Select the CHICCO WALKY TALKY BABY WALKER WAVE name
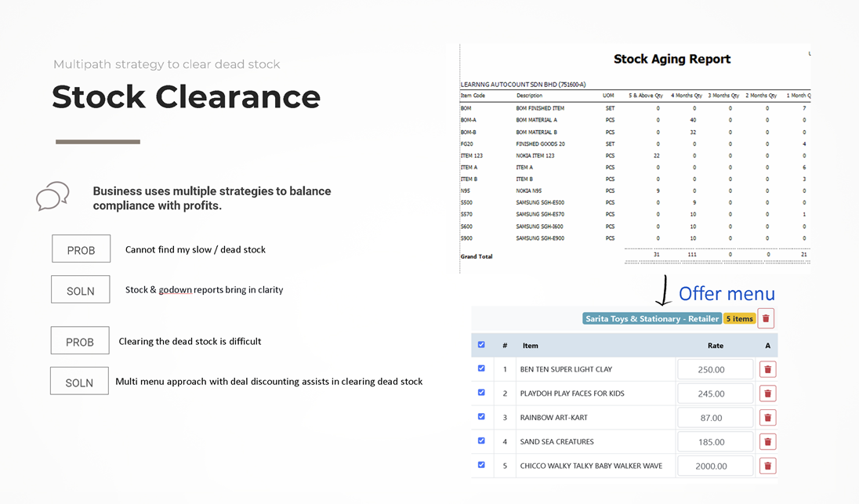The height and width of the screenshot is (504, 859). pos(591,466)
